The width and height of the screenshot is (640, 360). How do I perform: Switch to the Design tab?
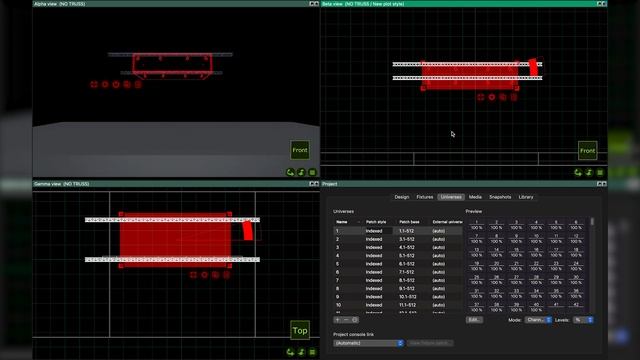pyautogui.click(x=402, y=197)
